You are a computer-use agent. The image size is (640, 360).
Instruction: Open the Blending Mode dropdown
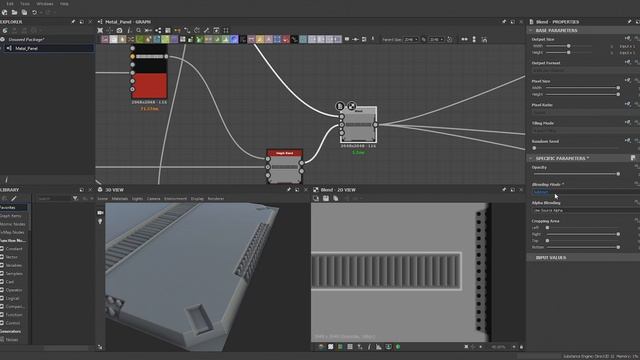586,192
